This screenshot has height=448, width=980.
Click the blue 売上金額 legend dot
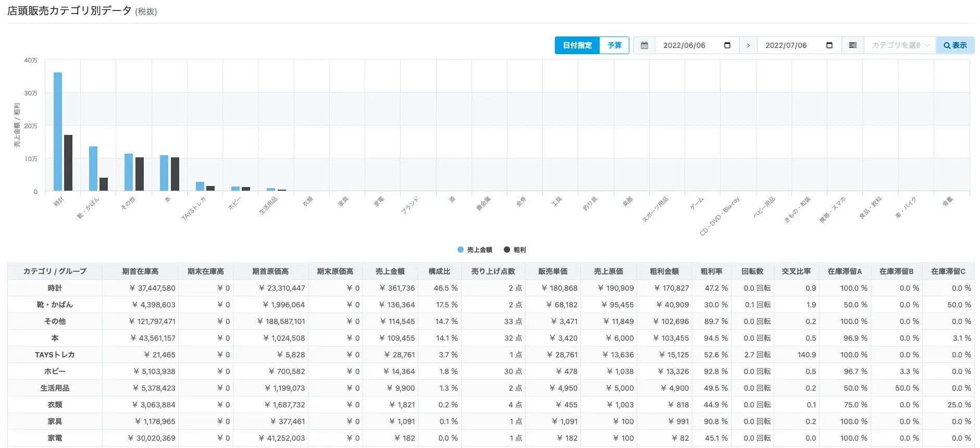tap(461, 250)
